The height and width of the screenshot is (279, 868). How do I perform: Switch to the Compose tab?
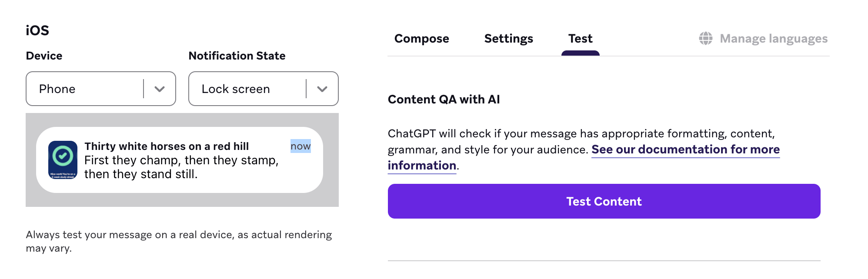coord(421,39)
